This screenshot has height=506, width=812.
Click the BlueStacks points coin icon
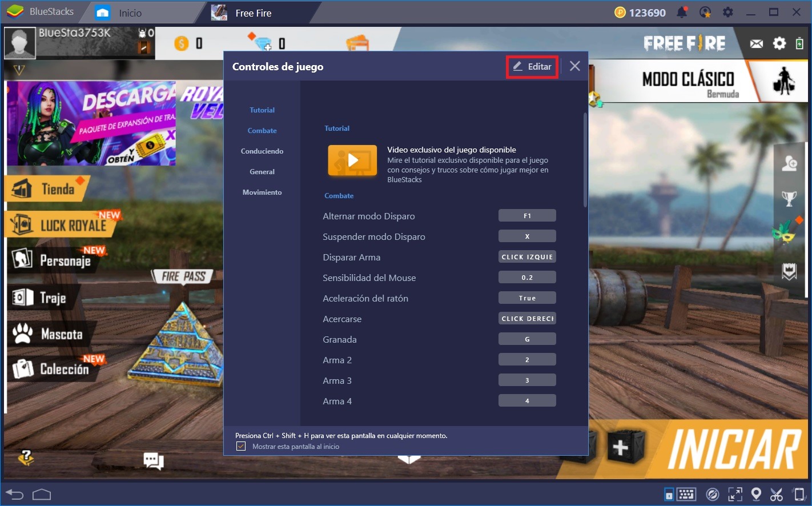click(x=620, y=12)
